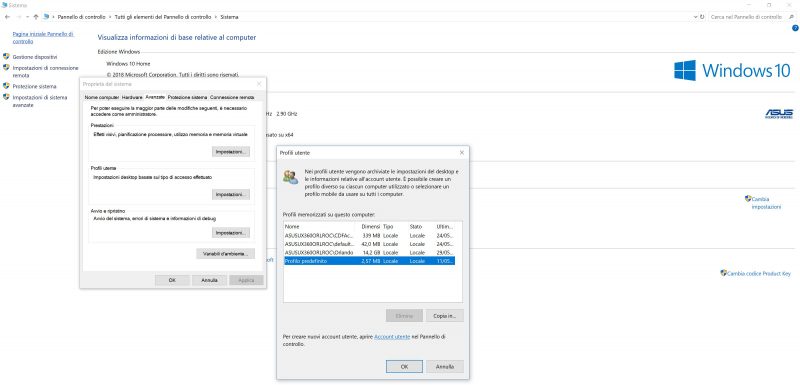This screenshot has height=385, width=800.
Task: Switch to the Hardware tab
Action: pos(132,97)
